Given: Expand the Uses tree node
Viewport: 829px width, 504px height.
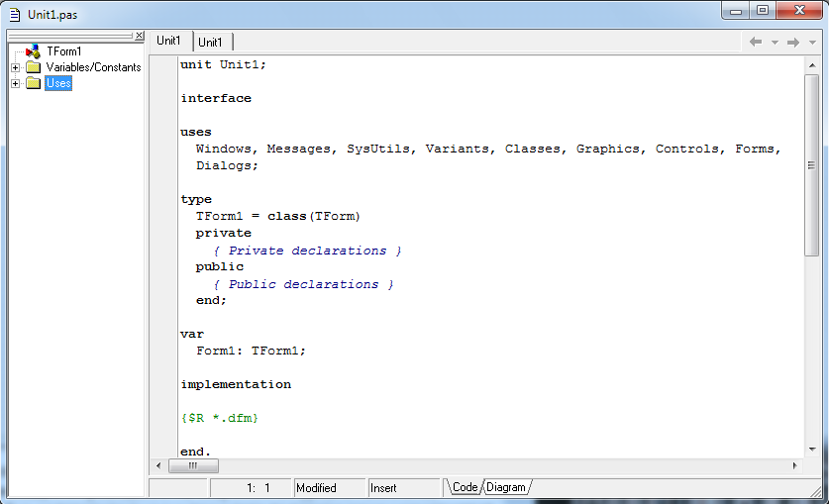Looking at the screenshot, I should coord(15,83).
